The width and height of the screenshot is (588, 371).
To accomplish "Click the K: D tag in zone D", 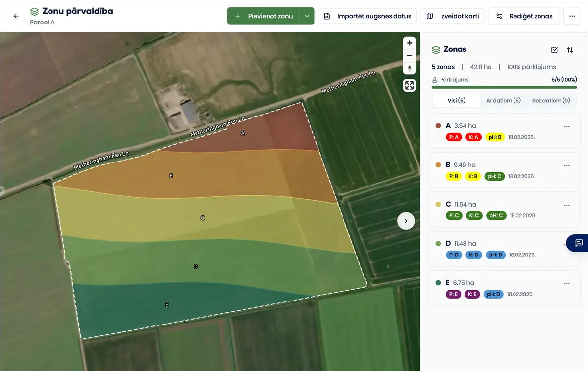I will tap(474, 255).
